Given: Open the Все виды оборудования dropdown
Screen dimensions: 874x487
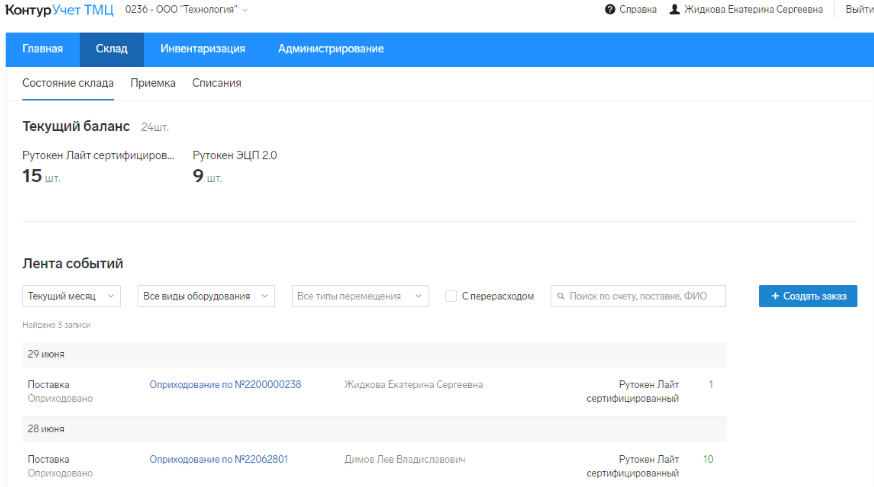Looking at the screenshot, I should point(206,296).
